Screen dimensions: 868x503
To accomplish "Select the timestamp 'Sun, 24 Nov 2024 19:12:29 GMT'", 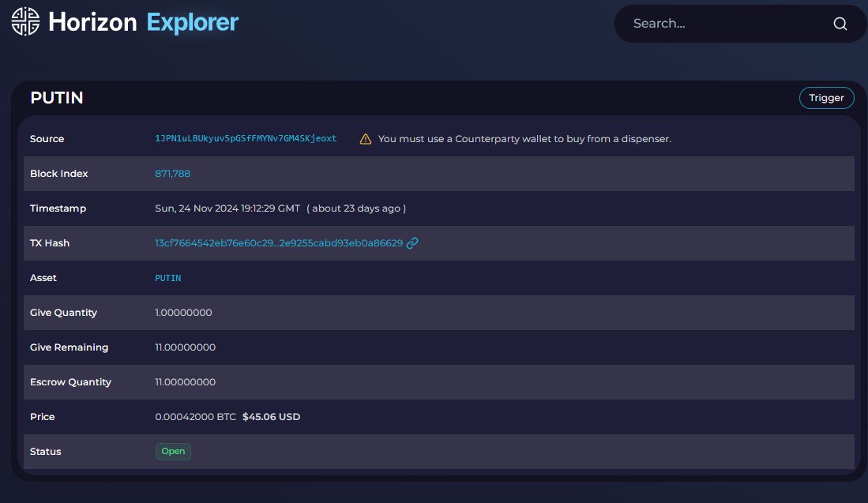I will tap(227, 208).
